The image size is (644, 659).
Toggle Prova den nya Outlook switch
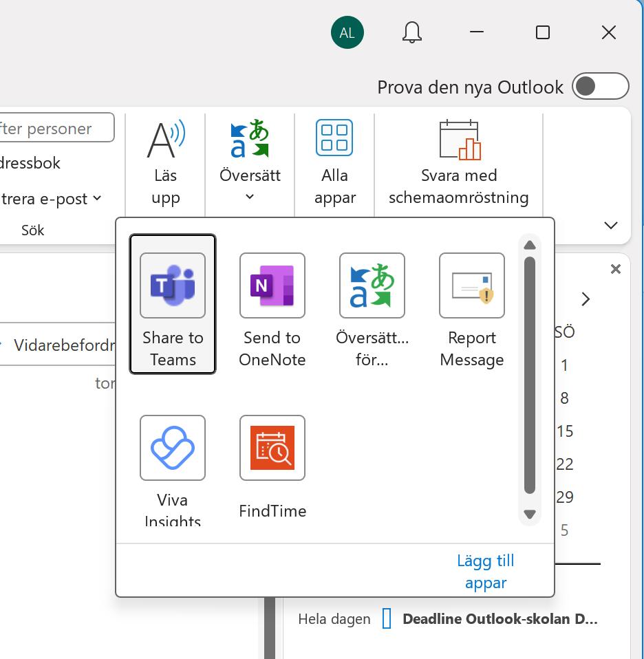(600, 86)
